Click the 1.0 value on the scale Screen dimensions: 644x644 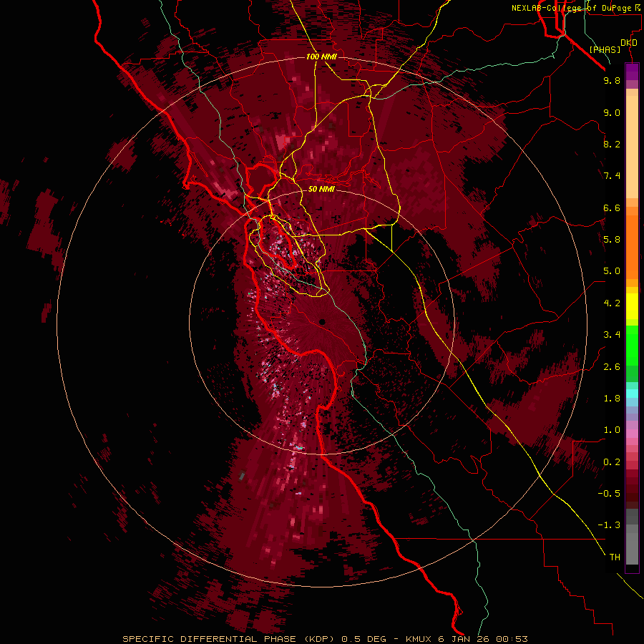[x=612, y=430]
